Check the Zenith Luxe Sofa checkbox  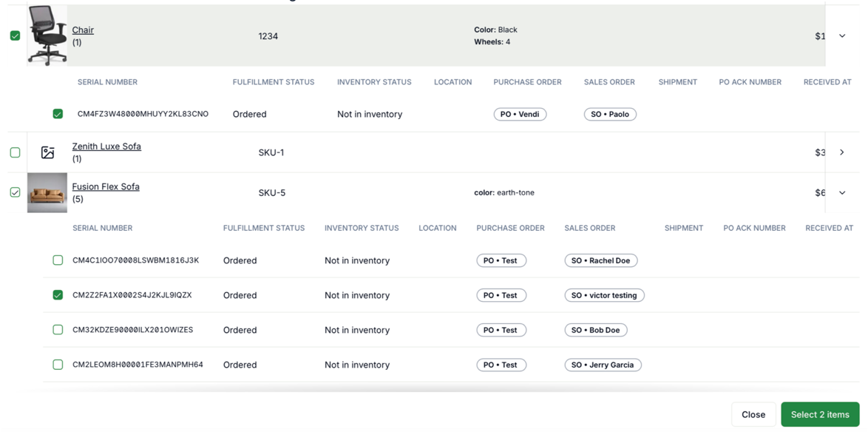tap(15, 152)
